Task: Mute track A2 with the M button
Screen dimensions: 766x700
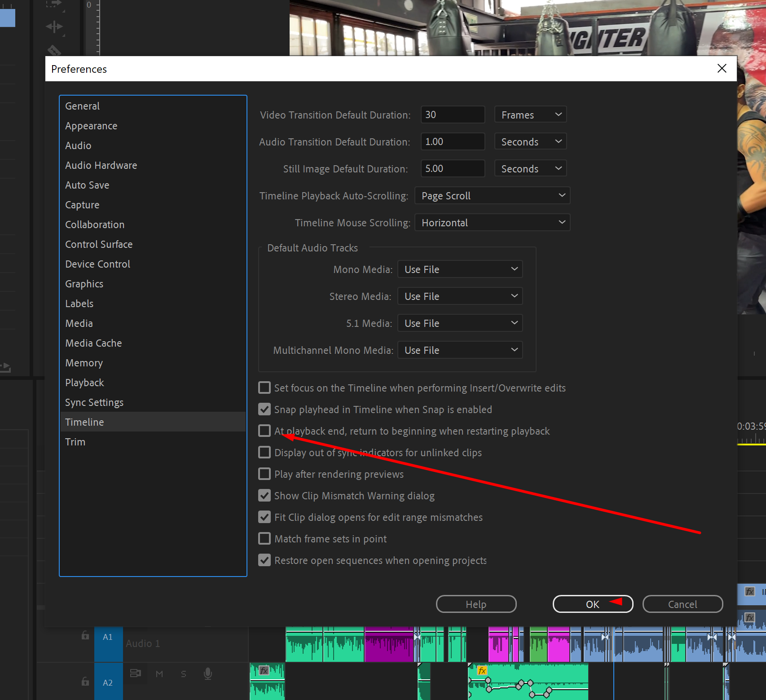Action: [159, 674]
